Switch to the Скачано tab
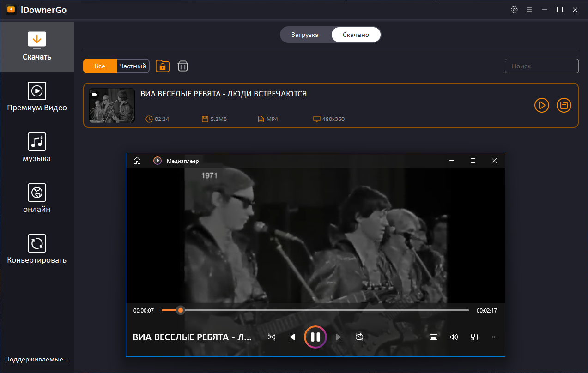This screenshot has width=588, height=373. tap(356, 35)
